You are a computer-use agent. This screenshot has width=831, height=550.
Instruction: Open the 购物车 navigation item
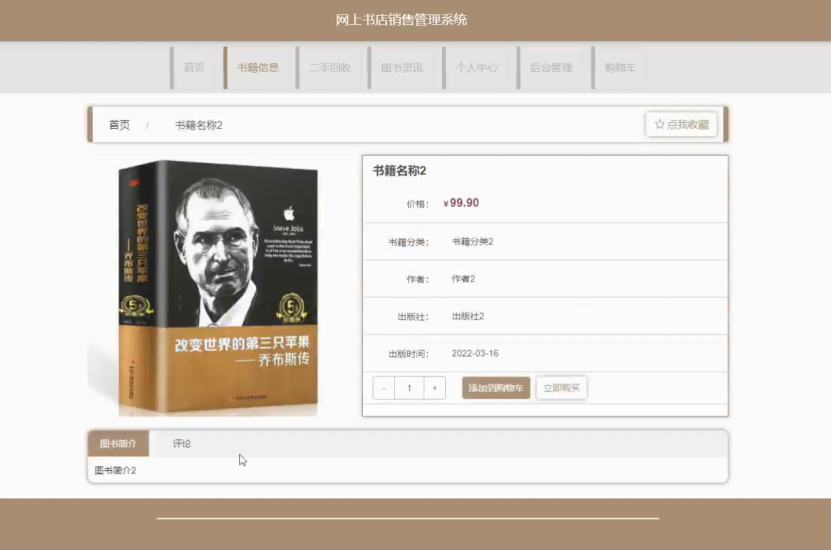(x=620, y=67)
